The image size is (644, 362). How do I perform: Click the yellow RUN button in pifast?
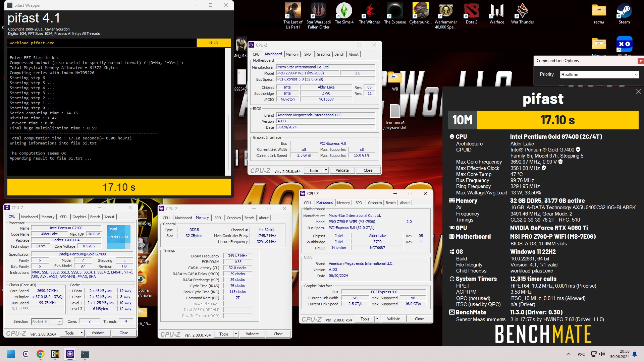coord(214,43)
